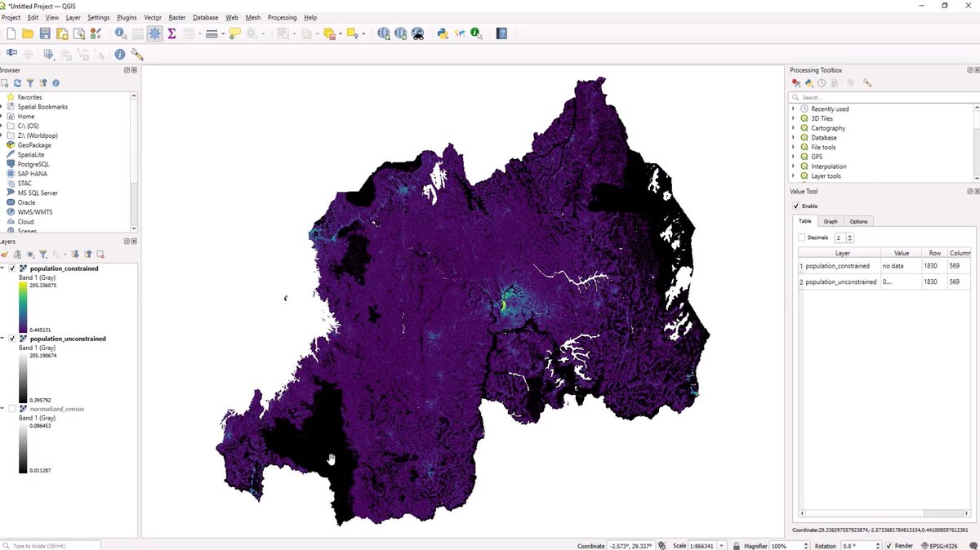Viewport: 980px width, 550px height.
Task: Open the Processing menu
Action: (x=283, y=17)
